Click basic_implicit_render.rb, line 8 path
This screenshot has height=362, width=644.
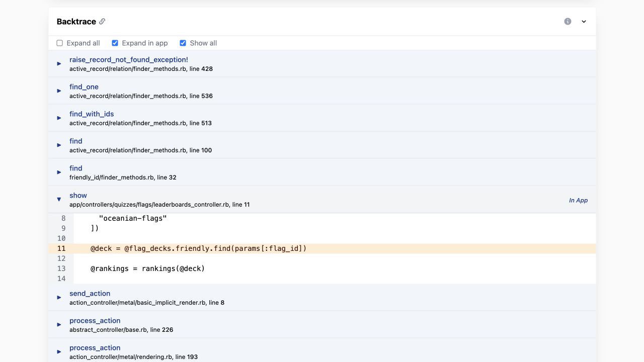click(147, 303)
